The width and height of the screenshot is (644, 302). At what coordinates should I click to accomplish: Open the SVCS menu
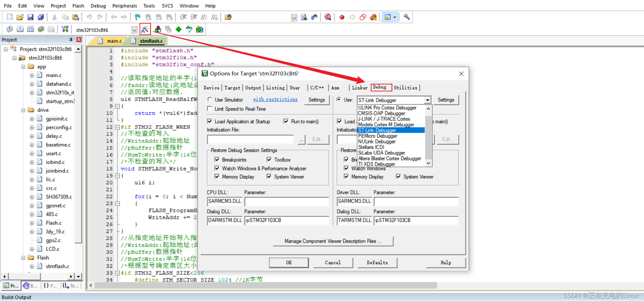pyautogui.click(x=167, y=6)
